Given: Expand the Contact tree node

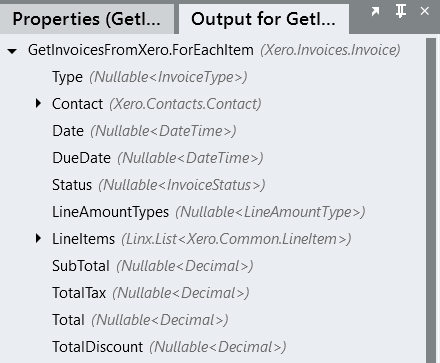Looking at the screenshot, I should pyautogui.click(x=38, y=104).
